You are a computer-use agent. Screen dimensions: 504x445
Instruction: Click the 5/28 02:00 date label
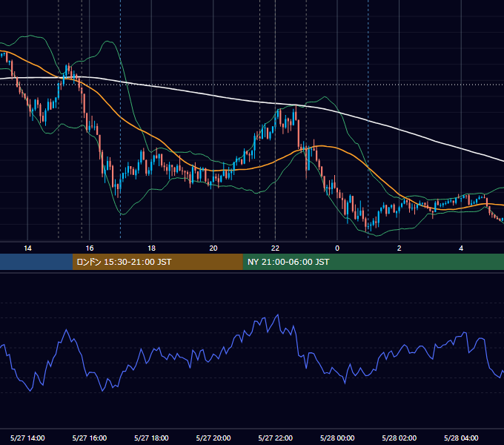(399, 438)
